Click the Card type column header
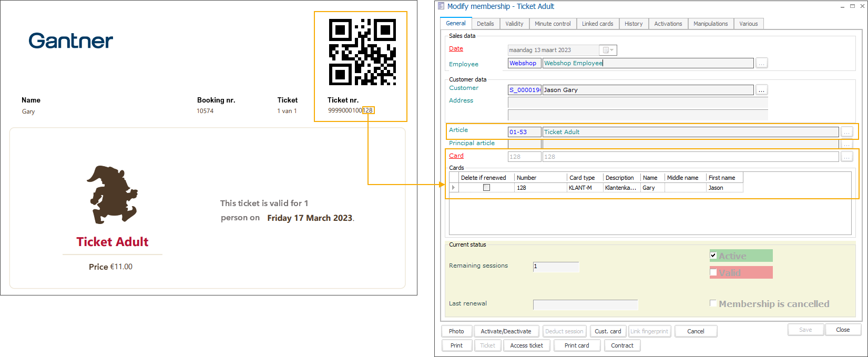Image resolution: width=868 pixels, height=357 pixels. (585, 178)
